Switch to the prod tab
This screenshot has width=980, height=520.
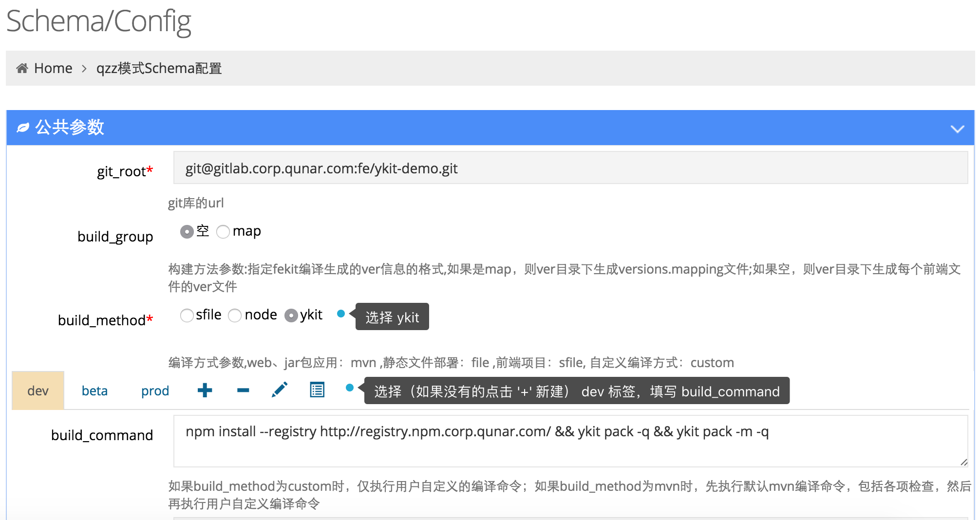click(154, 390)
